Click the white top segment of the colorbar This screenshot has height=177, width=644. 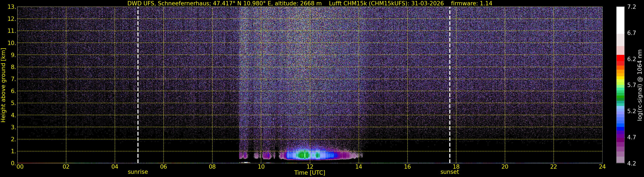click(620, 20)
